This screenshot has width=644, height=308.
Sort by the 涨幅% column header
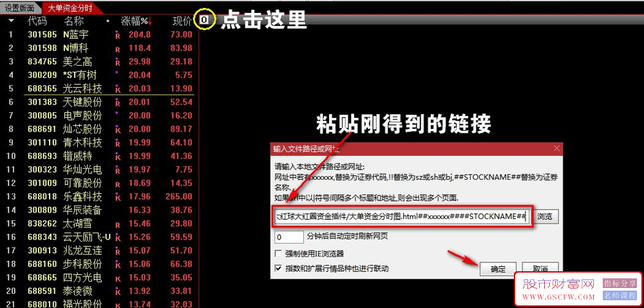136,21
